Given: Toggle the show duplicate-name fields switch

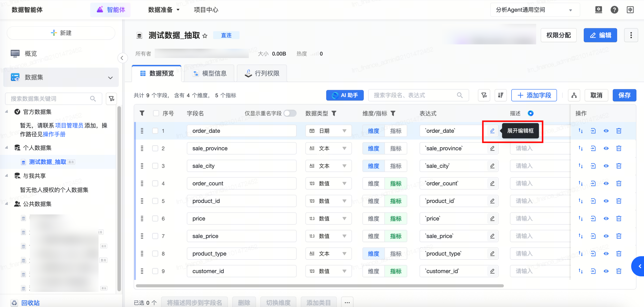Looking at the screenshot, I should coord(290,113).
